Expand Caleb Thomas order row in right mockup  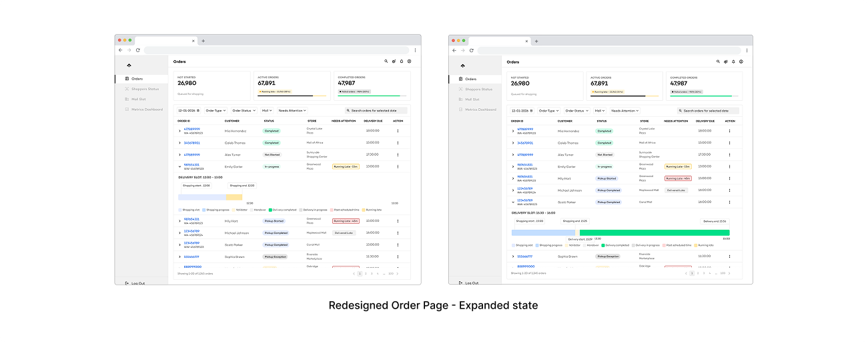(x=513, y=143)
